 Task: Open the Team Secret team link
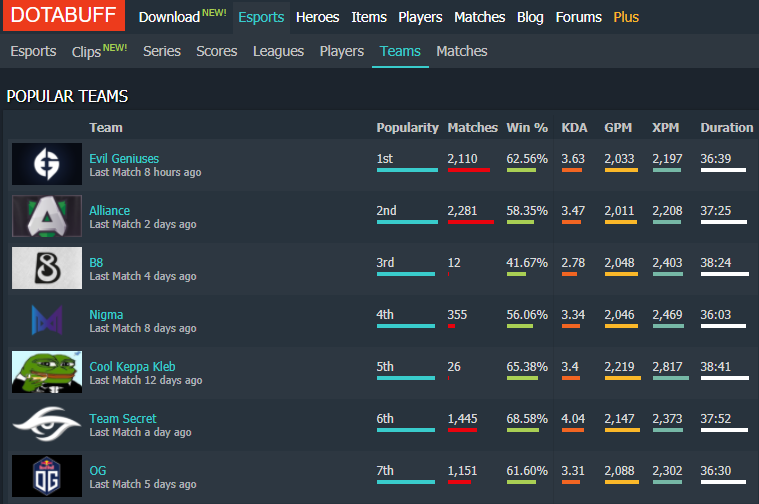tap(123, 419)
